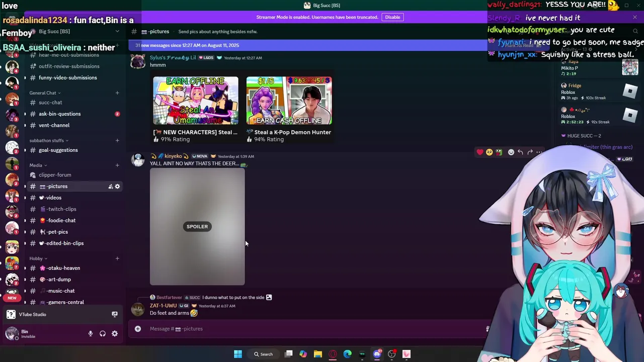Mute the microphone in the user panel

point(91,333)
